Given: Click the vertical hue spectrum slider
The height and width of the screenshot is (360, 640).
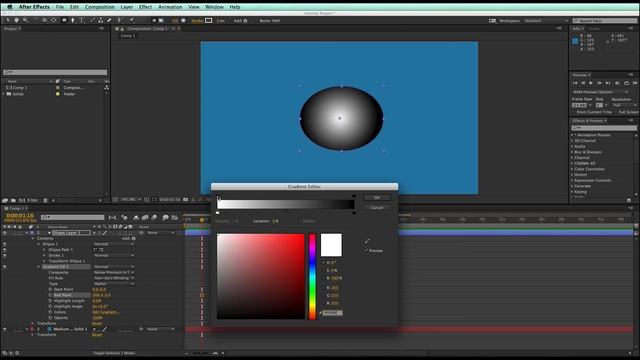Looking at the screenshot, I should 312,276.
